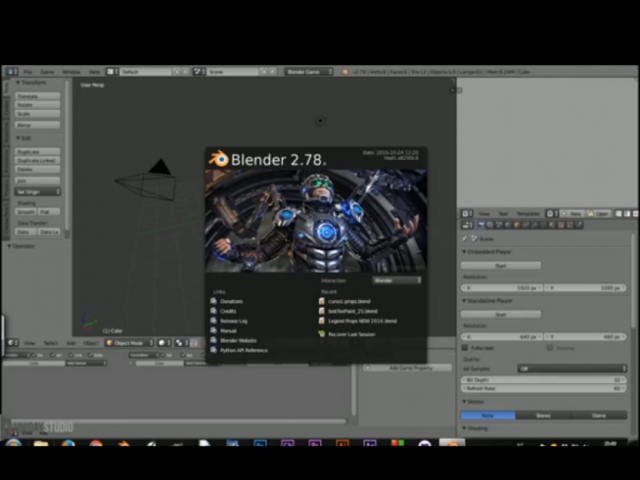
Task: Click Start under Embedded Player
Action: 501,266
